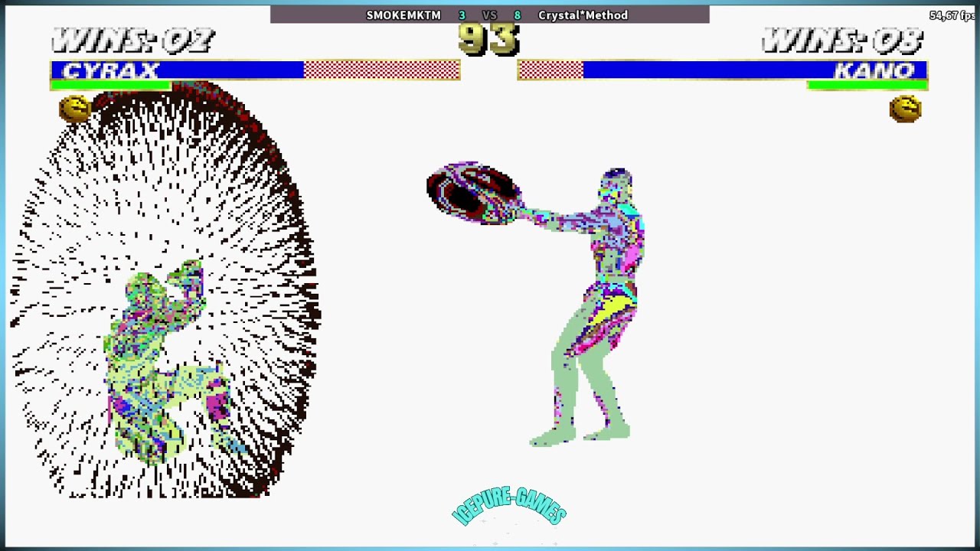Click the round timer showing 93
This screenshot has height=551, width=980.
pos(489,39)
